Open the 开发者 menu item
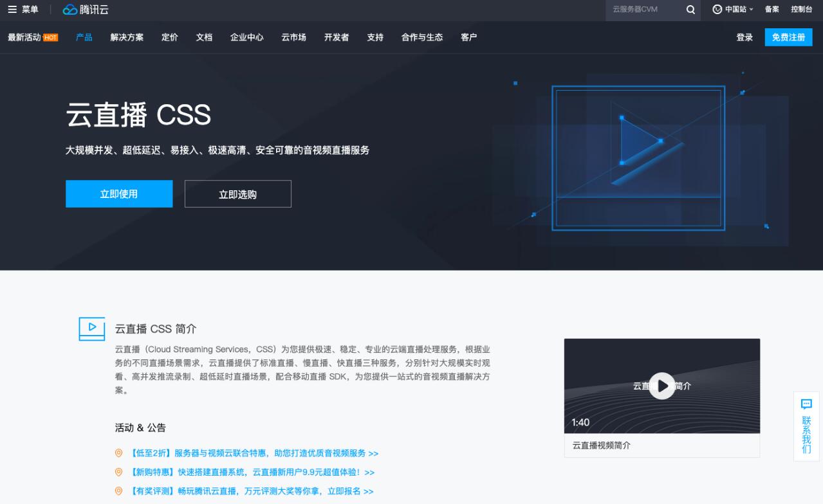Viewport: 823px width, 504px height. (x=337, y=37)
